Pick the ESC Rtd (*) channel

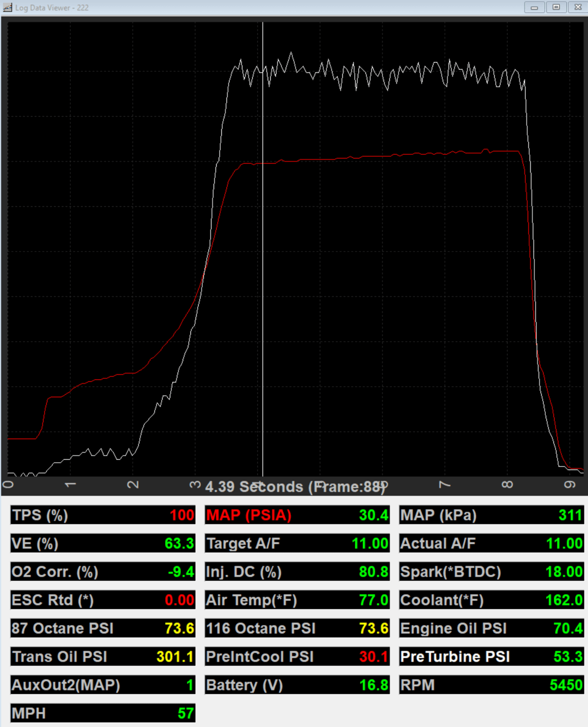103,600
